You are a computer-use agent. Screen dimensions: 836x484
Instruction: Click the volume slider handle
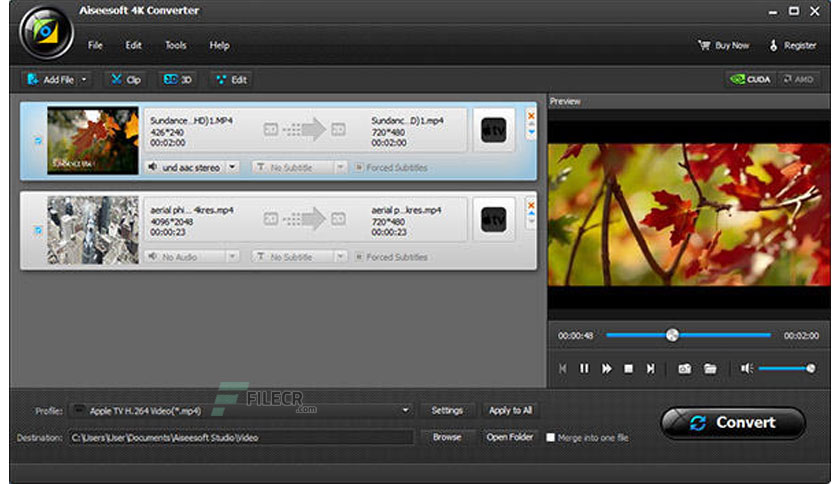point(810,368)
